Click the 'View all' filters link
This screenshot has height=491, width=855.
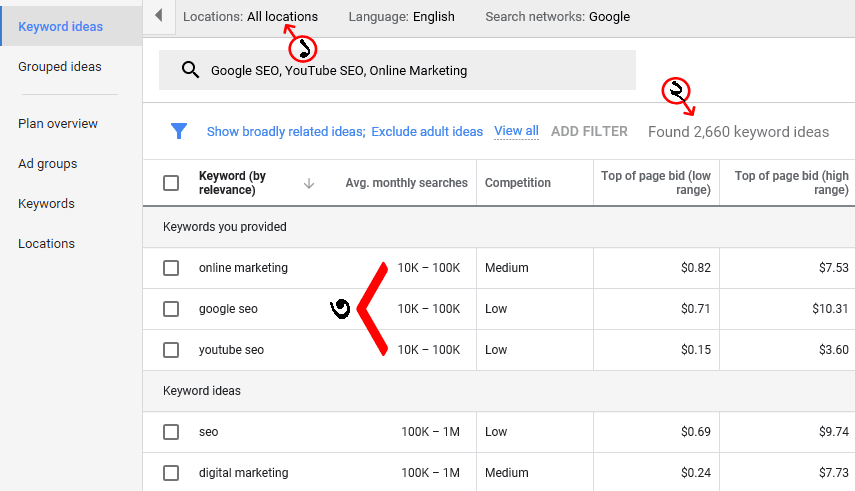(x=516, y=131)
